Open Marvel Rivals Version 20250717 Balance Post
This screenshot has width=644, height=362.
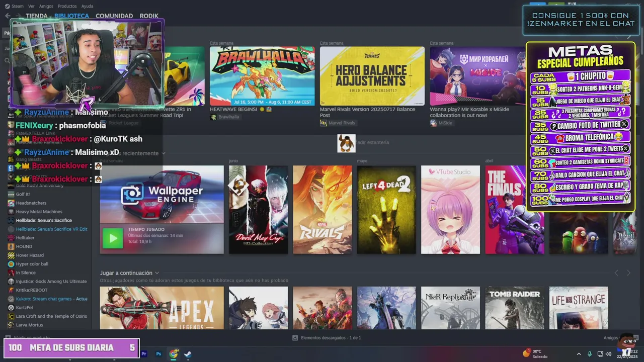pos(367,112)
